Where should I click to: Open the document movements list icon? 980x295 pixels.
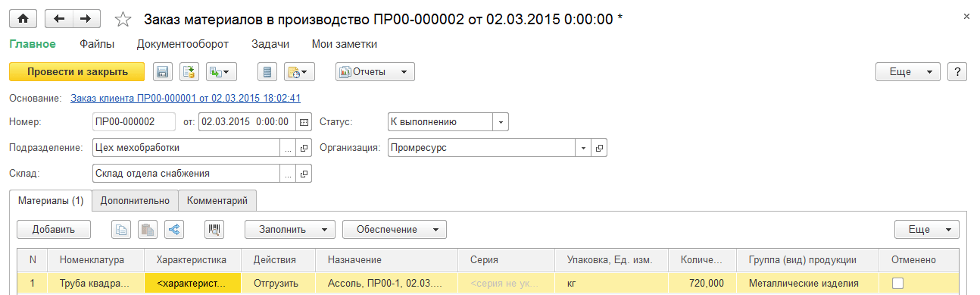266,72
